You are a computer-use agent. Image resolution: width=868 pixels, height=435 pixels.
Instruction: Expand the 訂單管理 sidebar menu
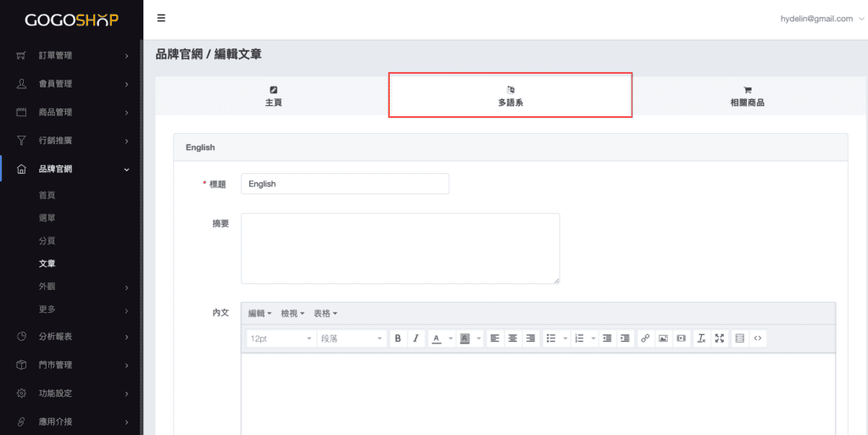72,56
